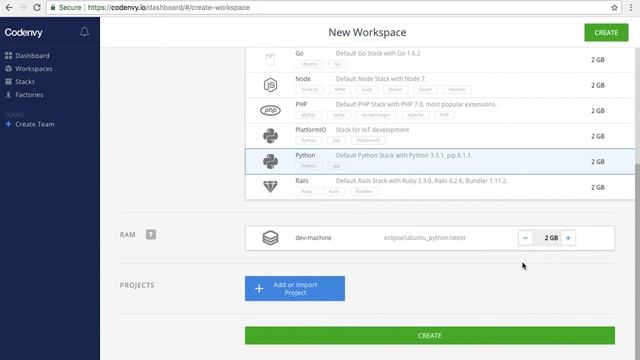The height and width of the screenshot is (360, 640).
Task: Open Workspaces from the sidebar
Action: tap(34, 69)
